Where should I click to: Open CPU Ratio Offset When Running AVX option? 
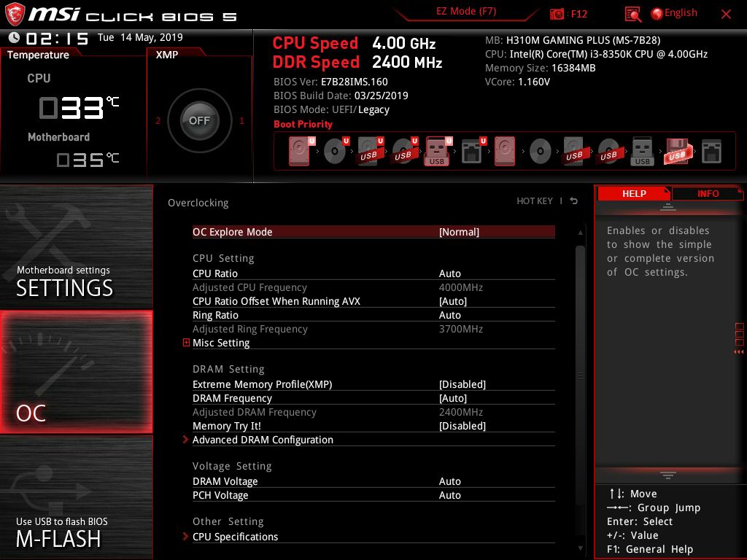(373, 301)
